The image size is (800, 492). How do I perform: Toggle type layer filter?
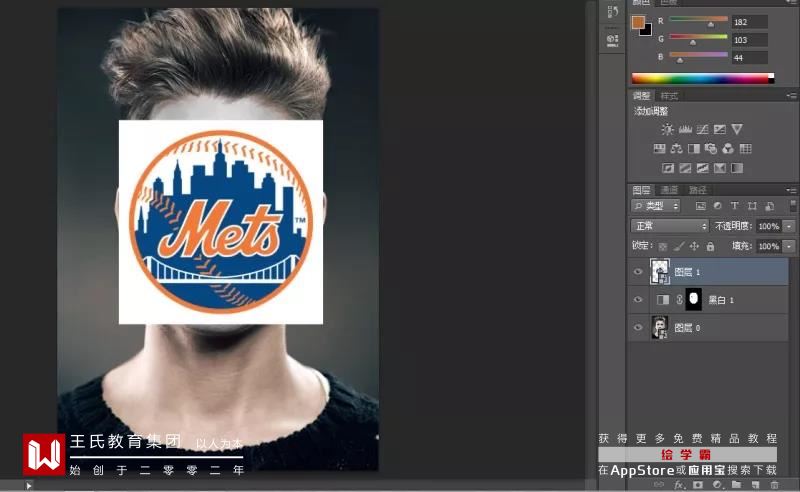point(735,206)
